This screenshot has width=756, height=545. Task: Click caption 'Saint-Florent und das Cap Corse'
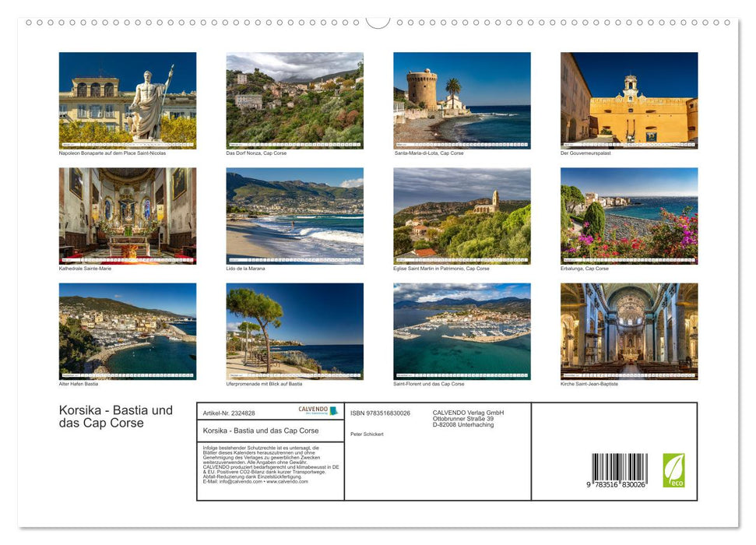pos(429,384)
